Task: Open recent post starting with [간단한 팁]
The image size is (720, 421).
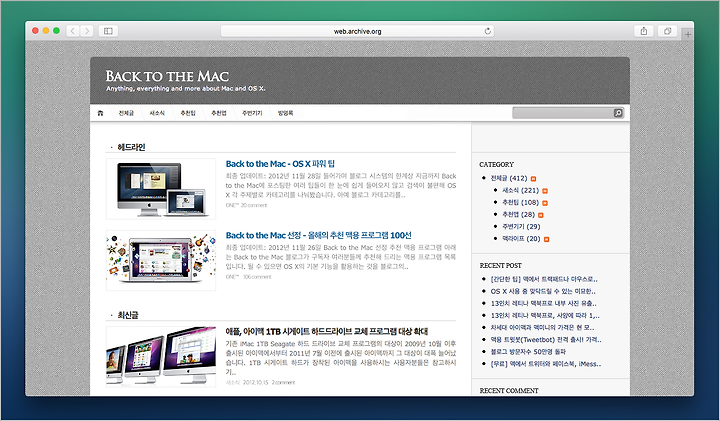Action: 544,279
